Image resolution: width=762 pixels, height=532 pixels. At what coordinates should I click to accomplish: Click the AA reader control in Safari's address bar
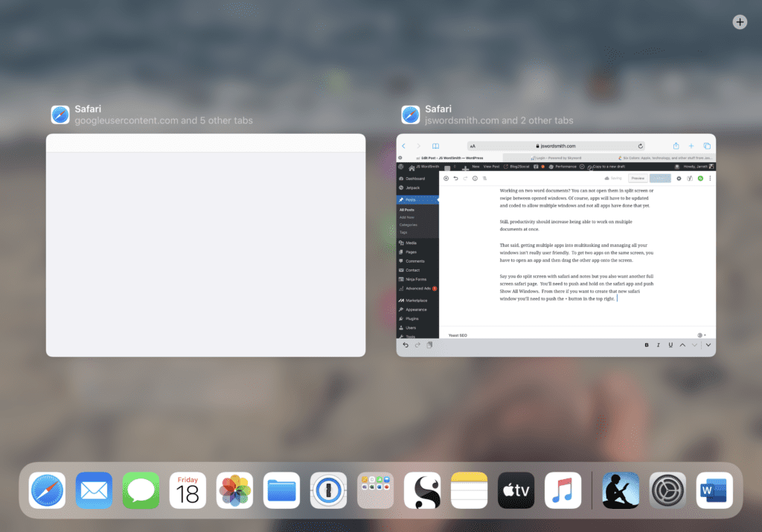pos(473,145)
